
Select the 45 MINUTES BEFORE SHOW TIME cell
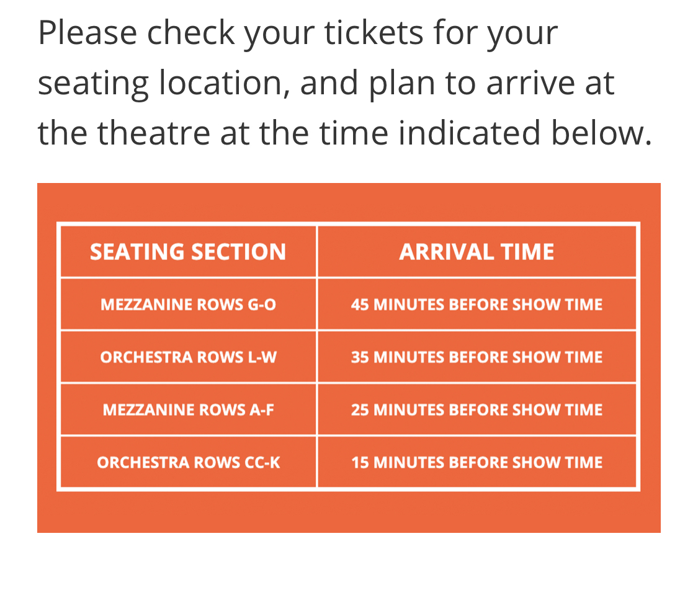pos(477,305)
